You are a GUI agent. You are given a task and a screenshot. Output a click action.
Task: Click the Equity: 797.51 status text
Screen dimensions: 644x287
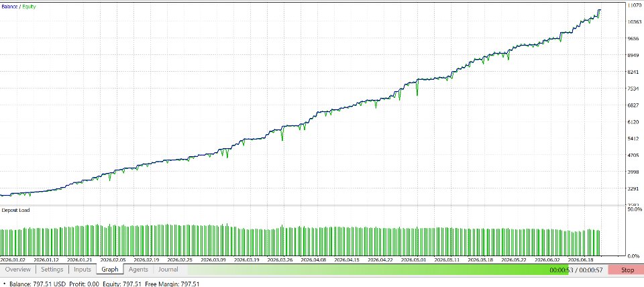tap(122, 284)
